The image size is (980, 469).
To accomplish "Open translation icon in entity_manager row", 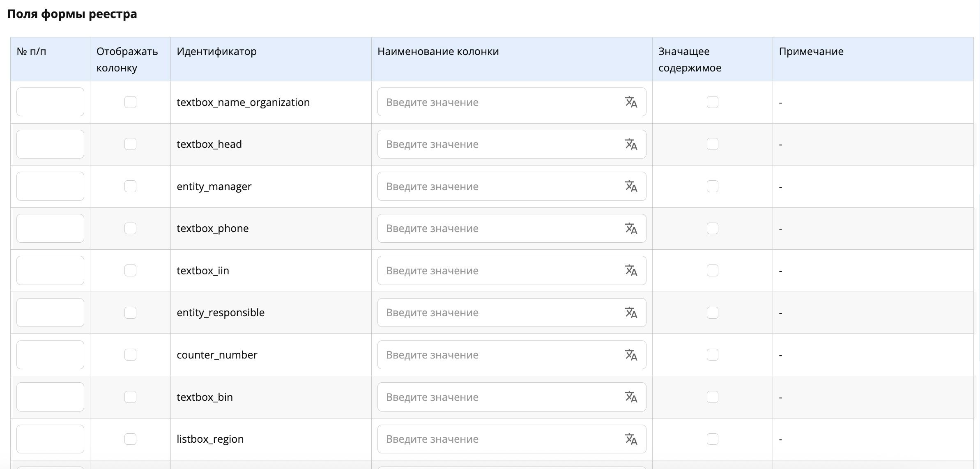I will point(631,186).
